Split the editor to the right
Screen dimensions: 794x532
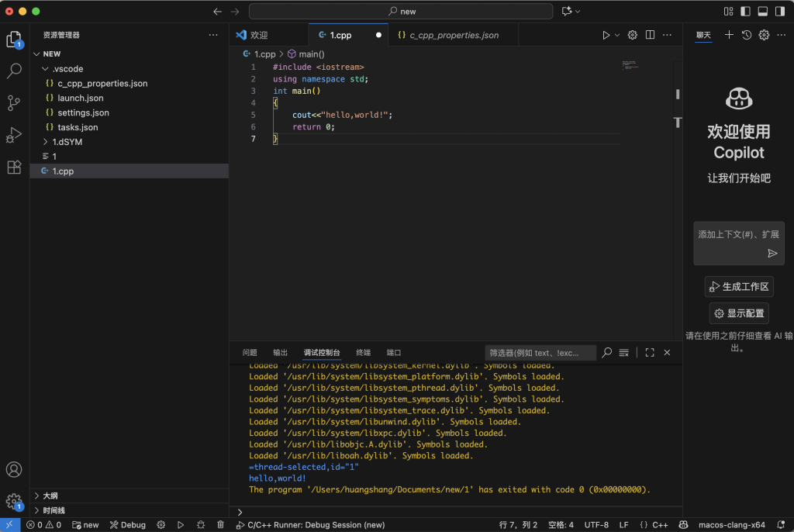[x=650, y=35]
